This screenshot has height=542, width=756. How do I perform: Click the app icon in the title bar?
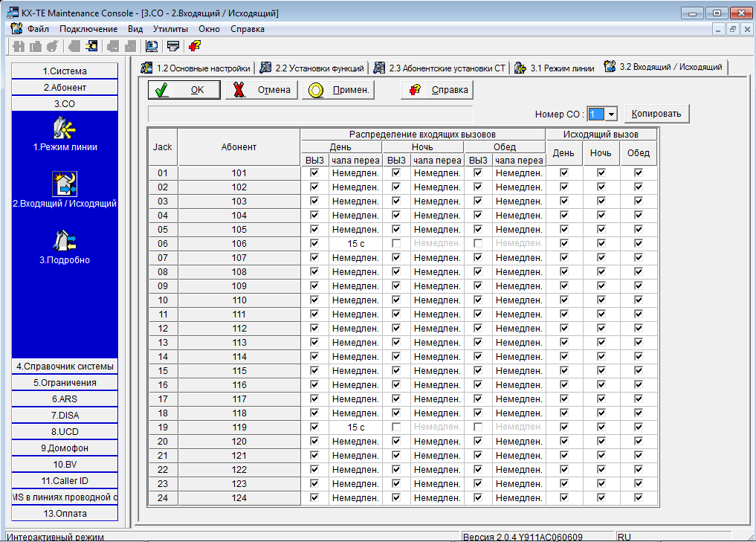13,13
